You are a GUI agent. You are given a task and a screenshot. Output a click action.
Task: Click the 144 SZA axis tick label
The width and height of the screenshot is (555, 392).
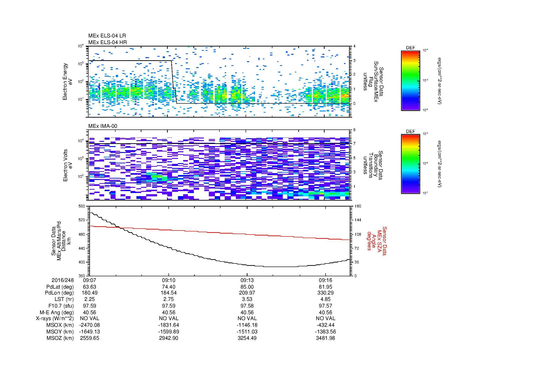(x=358, y=220)
